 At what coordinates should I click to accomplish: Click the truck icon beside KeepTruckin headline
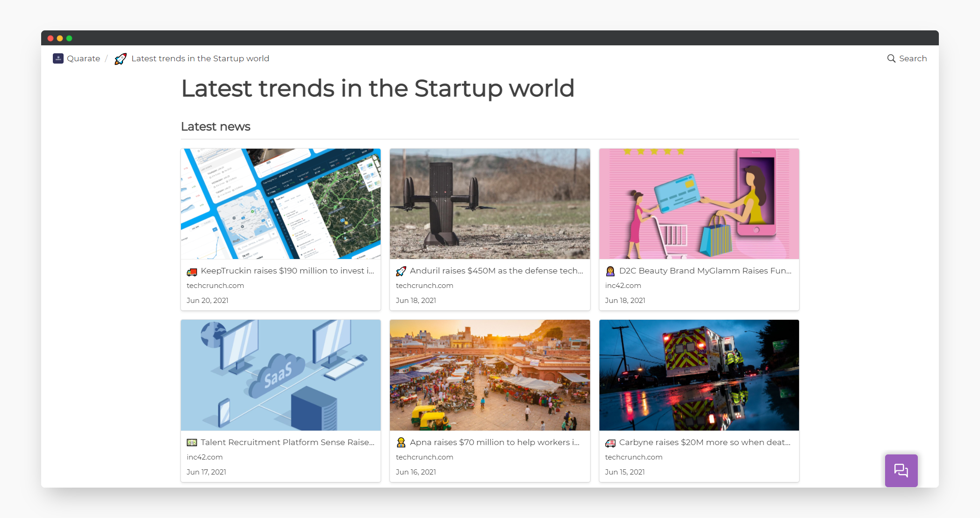coord(192,272)
